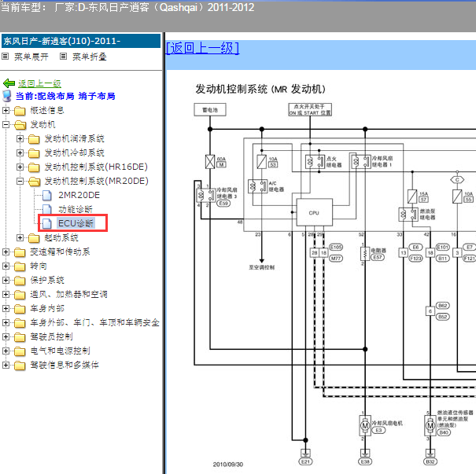Image resolution: width=476 pixels, height=474 pixels.
Task: Select the ECU诊断 tree item
Action: click(76, 223)
